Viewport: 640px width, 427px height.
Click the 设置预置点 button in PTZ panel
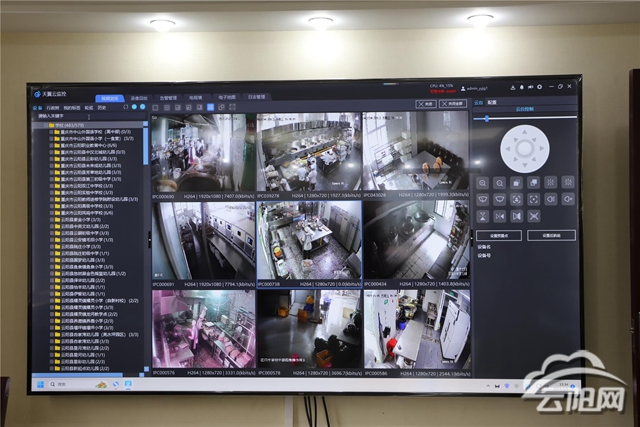497,235
